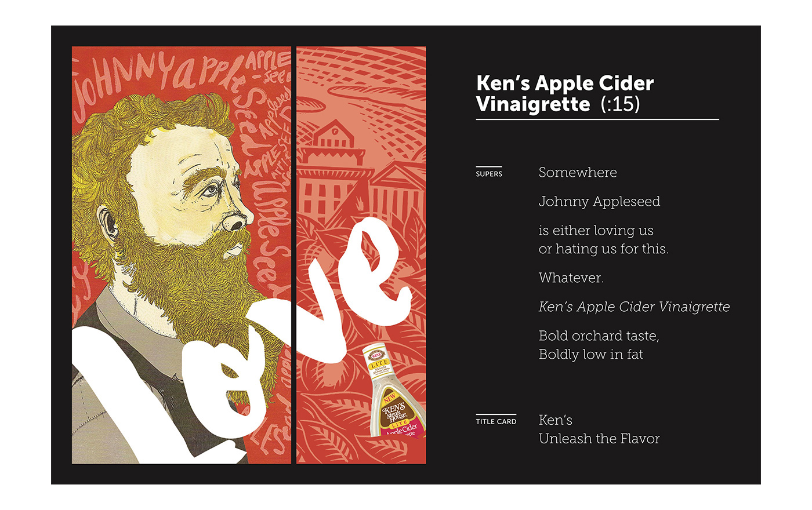Click the 'Bold orchard taste,' line
Viewport: 812px width, 510px height.
point(599,336)
